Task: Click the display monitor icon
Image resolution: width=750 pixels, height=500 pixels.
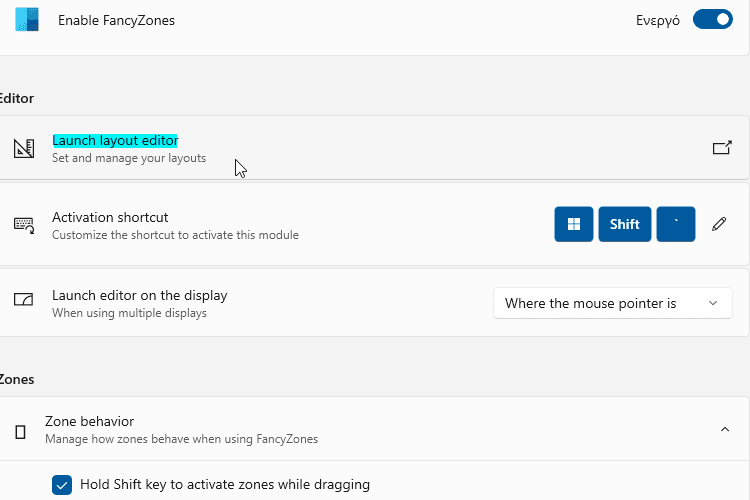Action: click(23, 300)
